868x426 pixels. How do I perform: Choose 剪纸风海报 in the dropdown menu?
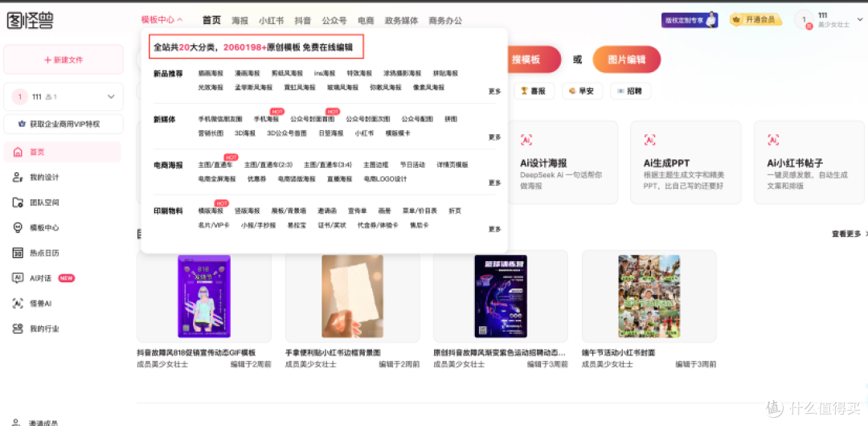[287, 73]
